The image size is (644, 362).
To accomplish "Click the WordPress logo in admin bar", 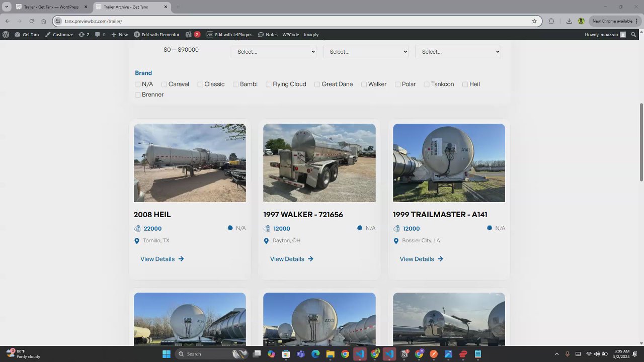I will (6, 35).
